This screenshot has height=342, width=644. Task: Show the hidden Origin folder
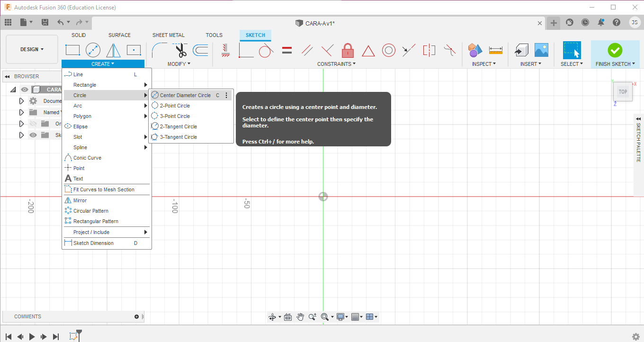[33, 124]
